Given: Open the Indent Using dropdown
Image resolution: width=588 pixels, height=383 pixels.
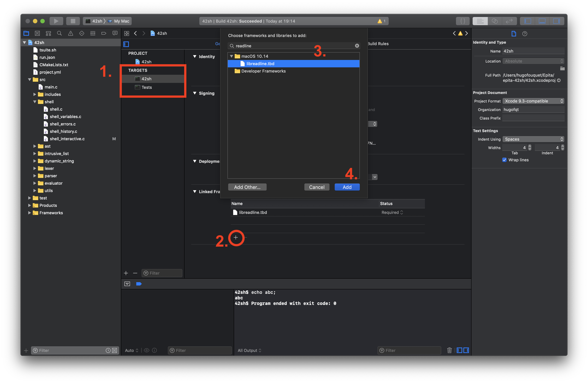Looking at the screenshot, I should (x=533, y=139).
